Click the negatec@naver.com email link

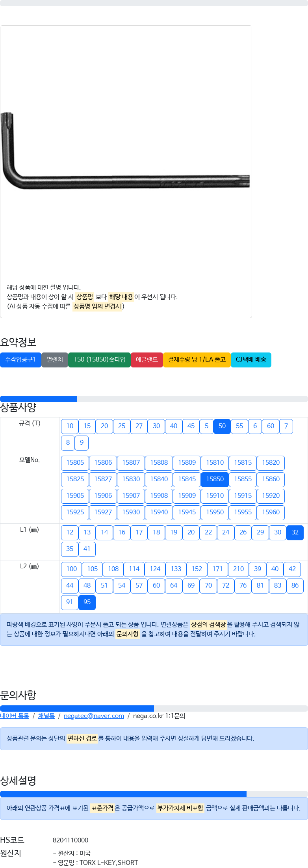click(x=94, y=716)
